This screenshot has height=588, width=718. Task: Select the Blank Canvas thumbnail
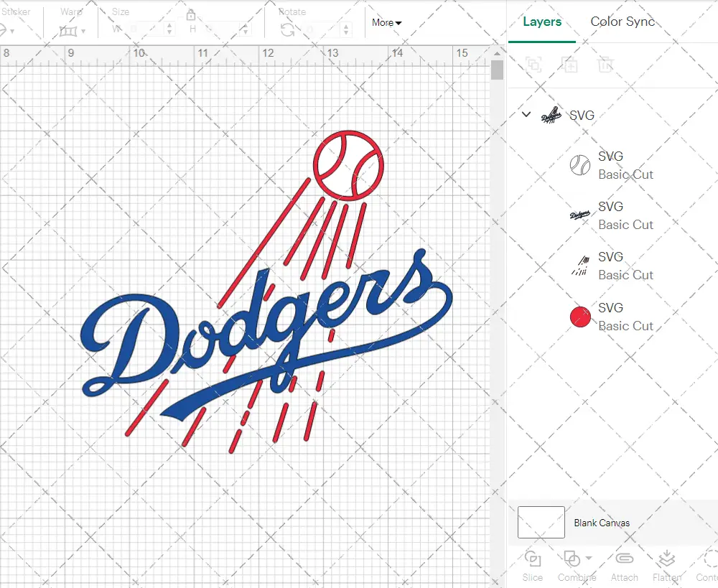tap(541, 522)
